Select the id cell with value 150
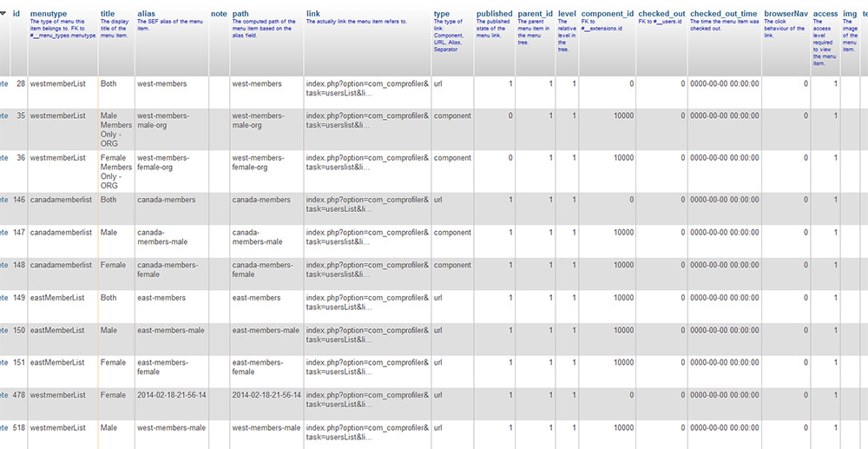The width and height of the screenshot is (868, 449). pyautogui.click(x=19, y=330)
